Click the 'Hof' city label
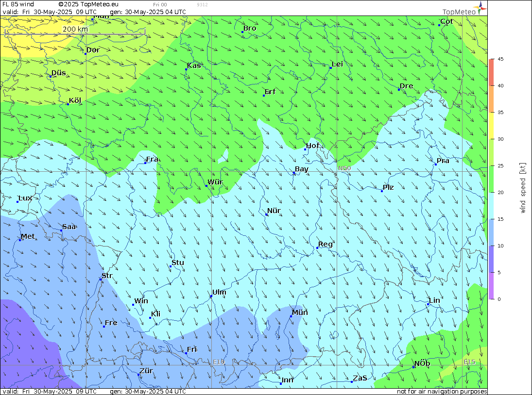Viewport: 532px width, 395px height. tap(312, 146)
